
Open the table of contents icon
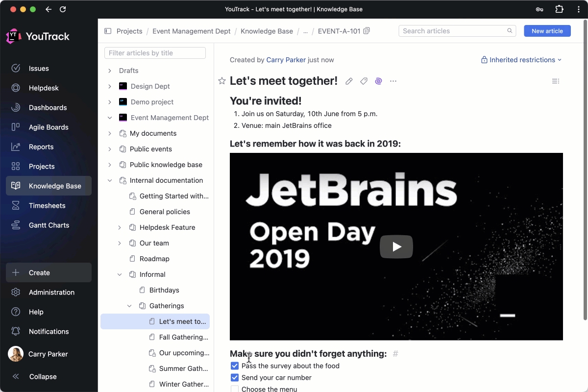point(555,81)
